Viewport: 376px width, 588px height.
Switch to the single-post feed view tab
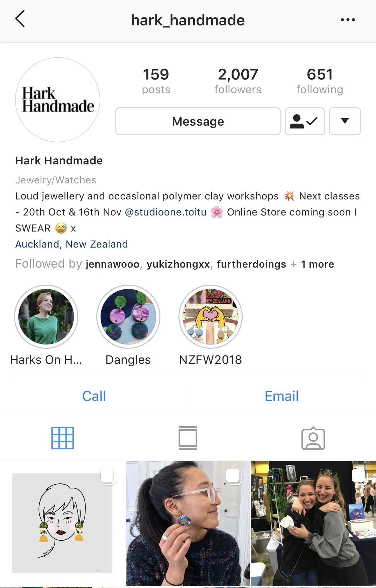pyautogui.click(x=188, y=438)
